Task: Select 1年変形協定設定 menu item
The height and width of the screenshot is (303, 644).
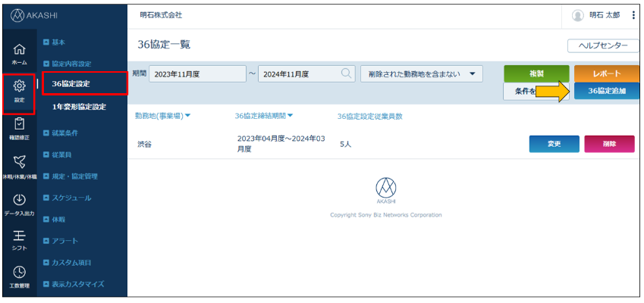Action: tap(79, 107)
